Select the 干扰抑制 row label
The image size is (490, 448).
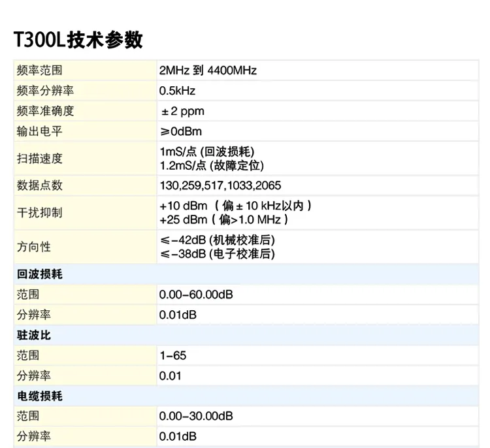pyautogui.click(x=39, y=213)
